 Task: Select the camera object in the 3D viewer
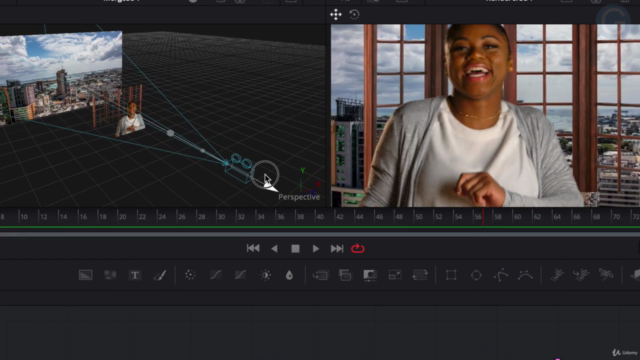point(239,168)
